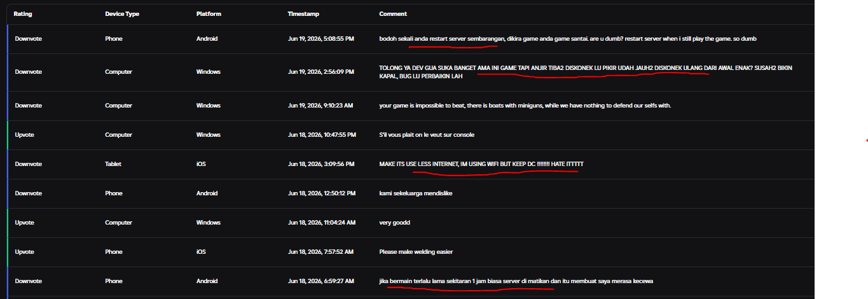The image size is (868, 299).
Task: Select the French comment 'S'il vous plait'
Action: click(x=427, y=135)
